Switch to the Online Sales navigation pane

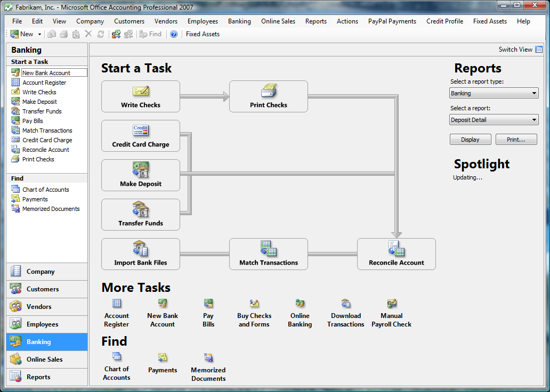(x=47, y=360)
